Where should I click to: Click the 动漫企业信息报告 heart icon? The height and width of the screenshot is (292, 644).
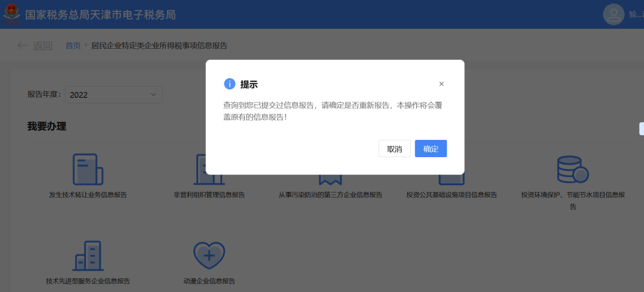click(209, 256)
